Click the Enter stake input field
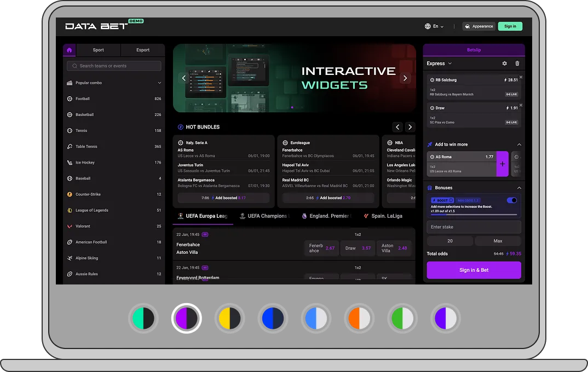The height and width of the screenshot is (372, 588). click(474, 227)
